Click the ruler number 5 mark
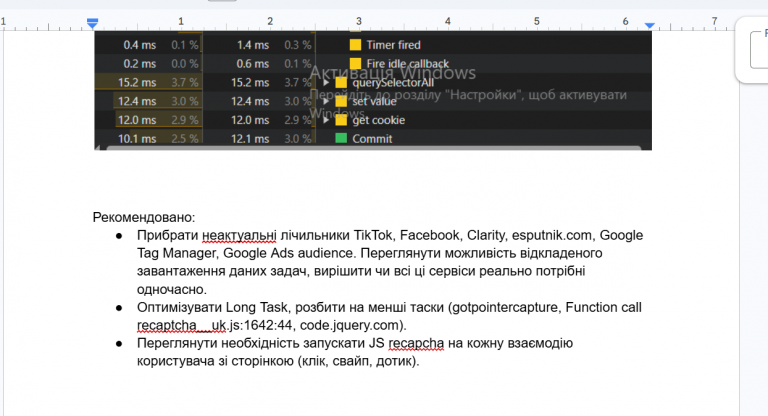 pos(536,21)
